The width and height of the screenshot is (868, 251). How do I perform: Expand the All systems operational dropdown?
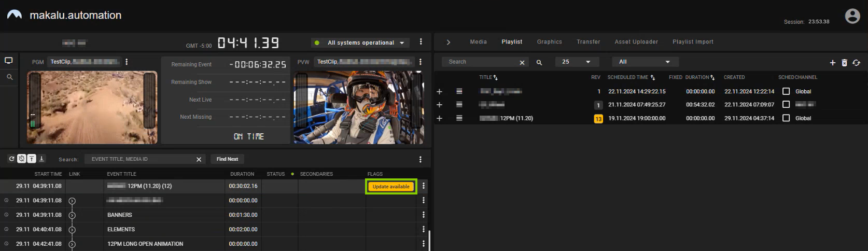(x=402, y=43)
